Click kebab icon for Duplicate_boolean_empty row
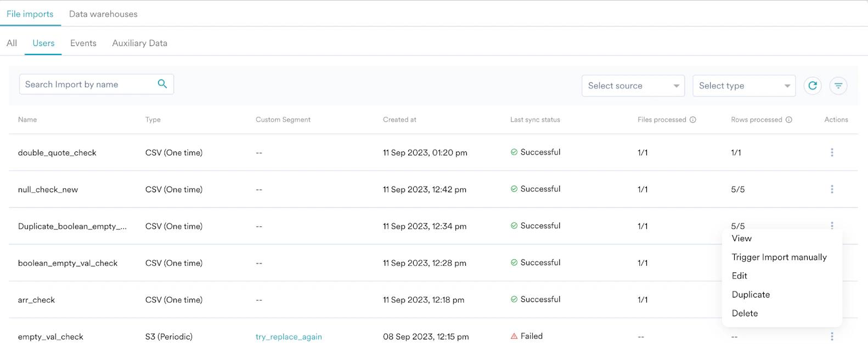This screenshot has height=353, width=868. (x=832, y=225)
